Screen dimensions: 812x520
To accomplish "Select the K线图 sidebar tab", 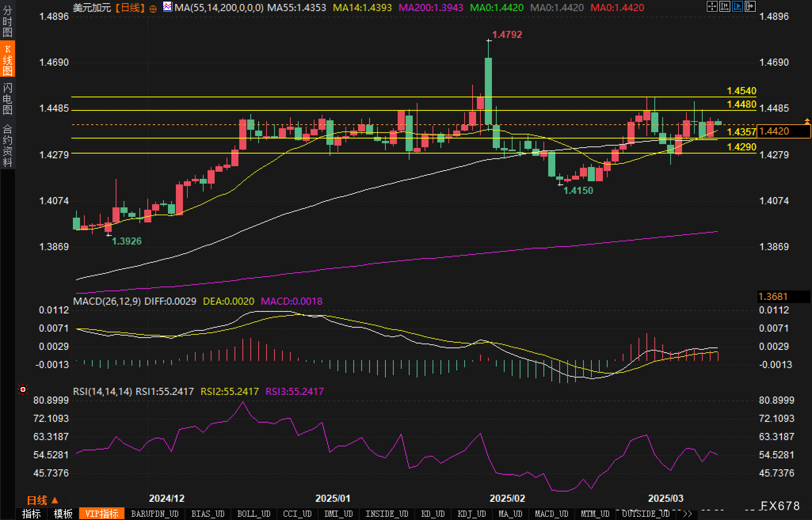I will tap(7, 59).
